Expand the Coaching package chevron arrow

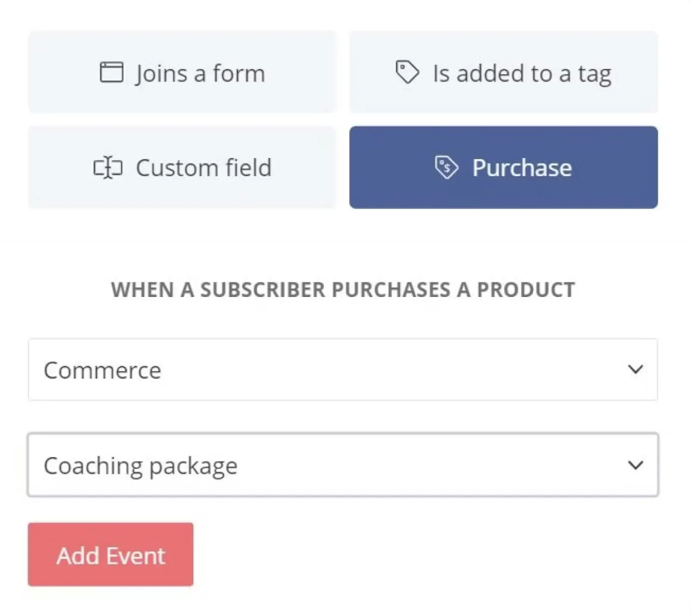click(x=635, y=465)
